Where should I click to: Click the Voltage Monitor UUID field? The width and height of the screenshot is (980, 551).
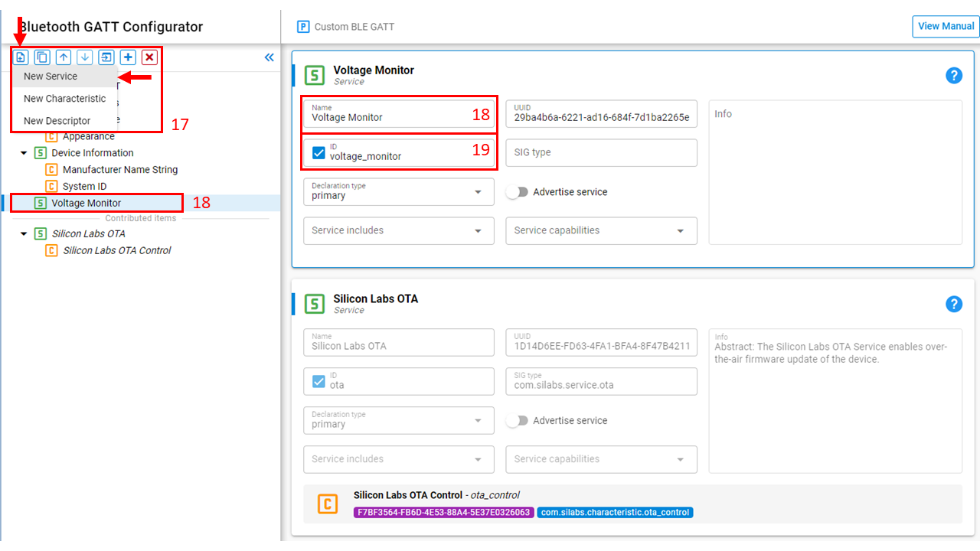[601, 113]
